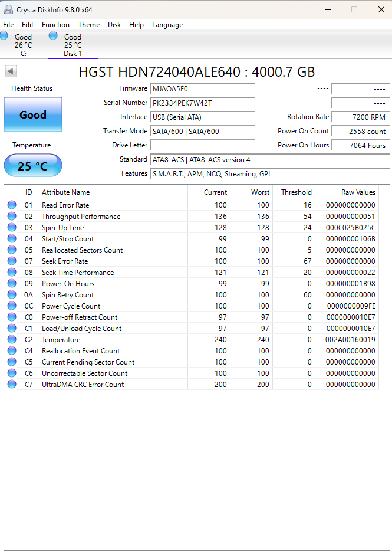Go back with the previous disk arrow button
This screenshot has height=554, width=392.
[11, 71]
